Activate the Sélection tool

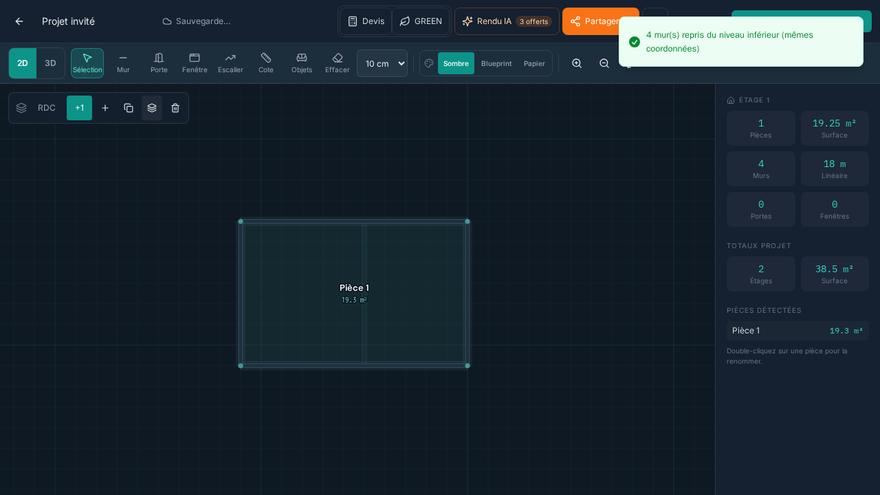click(x=87, y=63)
